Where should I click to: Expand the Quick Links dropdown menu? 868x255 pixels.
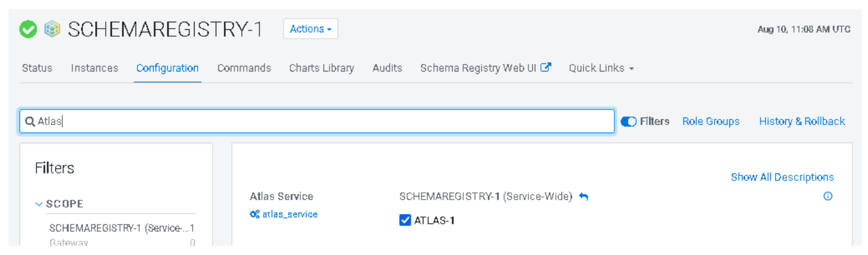[601, 68]
